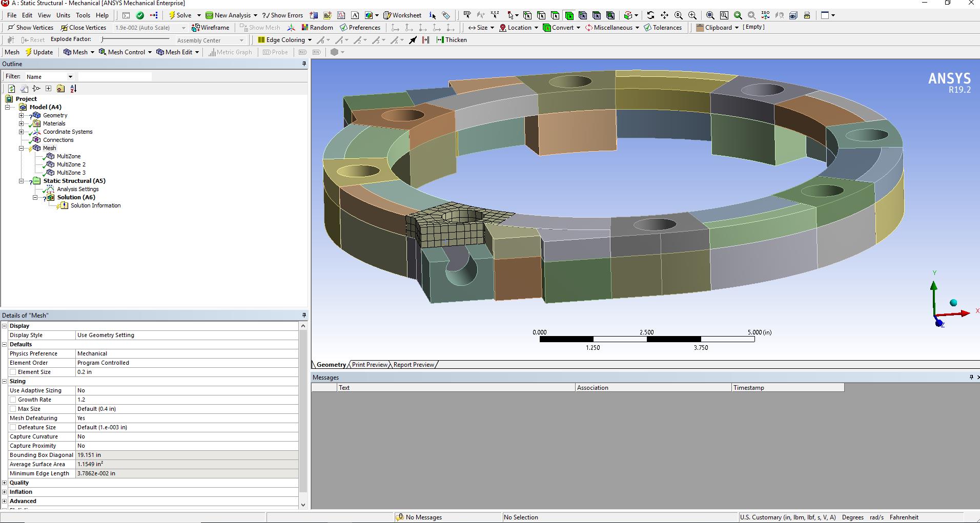Click the Rotate view tool icon
Screen dimensions: 980x523
click(650, 15)
